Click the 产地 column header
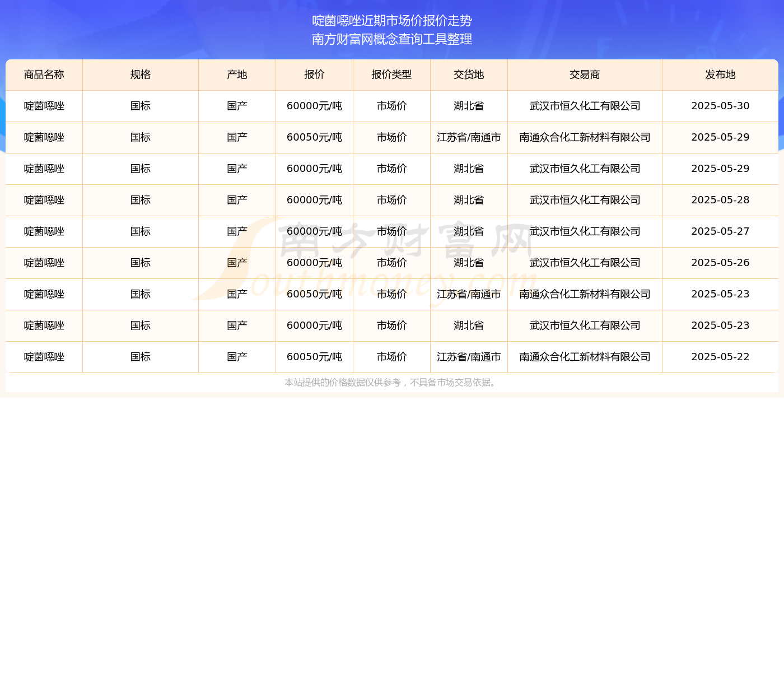784x675 pixels. (x=237, y=75)
